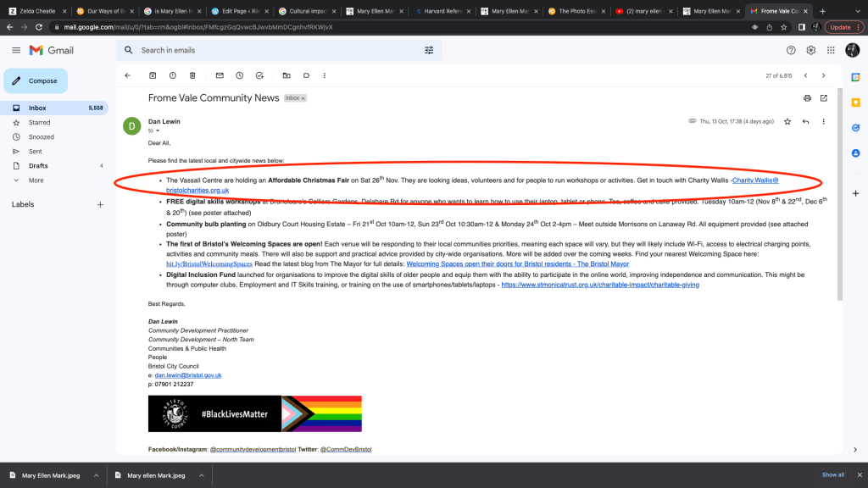This screenshot has height=488, width=868.
Task: Star the Frome Vale Community News email
Action: point(787,122)
